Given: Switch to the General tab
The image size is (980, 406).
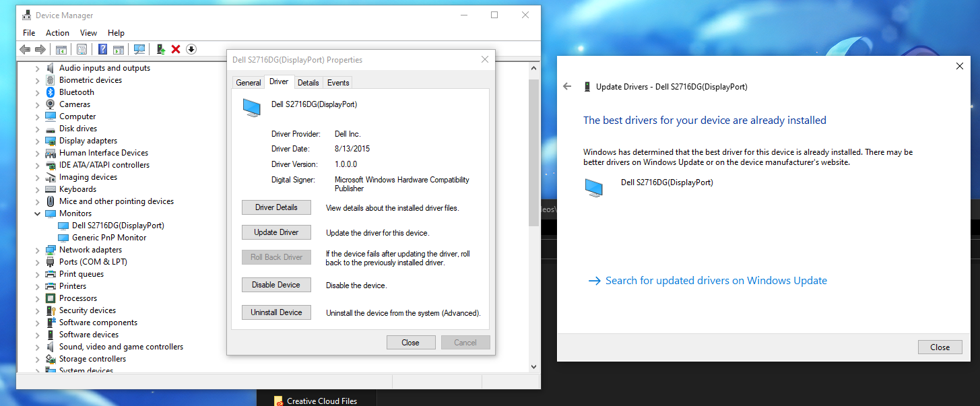Looking at the screenshot, I should click(x=248, y=82).
